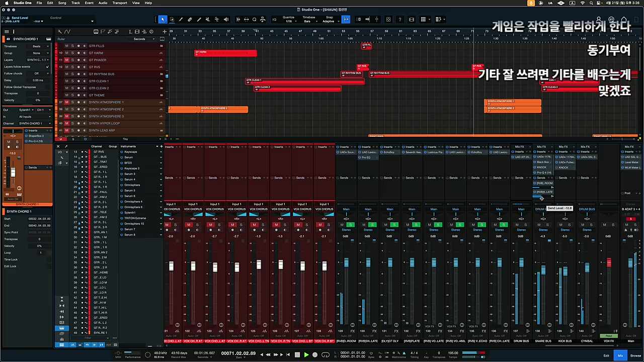
Task: Open the Browse panel button
Action: click(635, 355)
